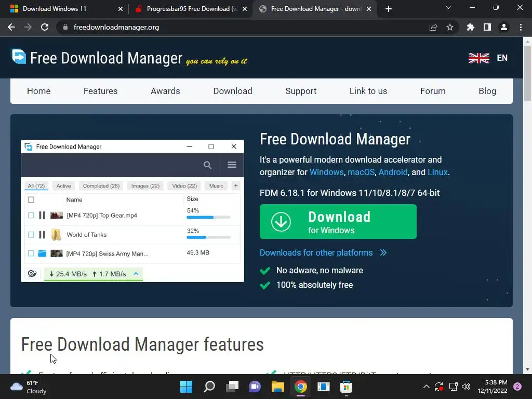The image size is (532, 399).
Task: Open File Explorer from the taskbar
Action: pos(277,387)
